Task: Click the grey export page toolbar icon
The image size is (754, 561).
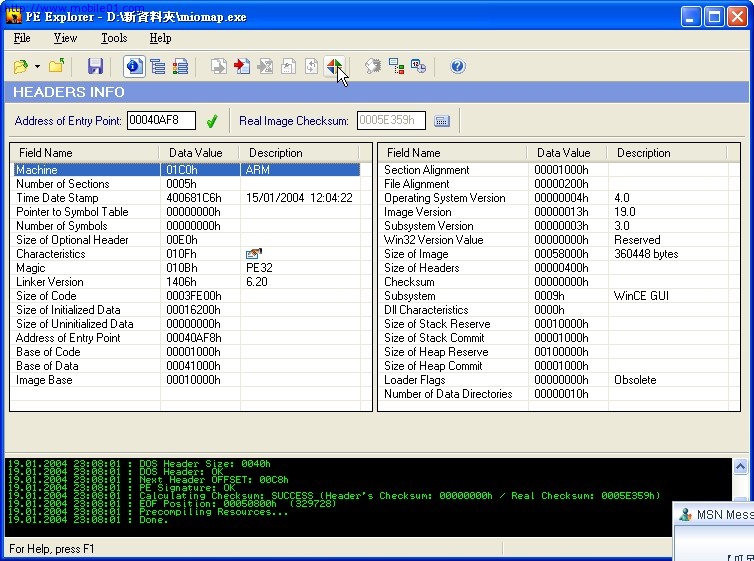Action: coord(219,66)
